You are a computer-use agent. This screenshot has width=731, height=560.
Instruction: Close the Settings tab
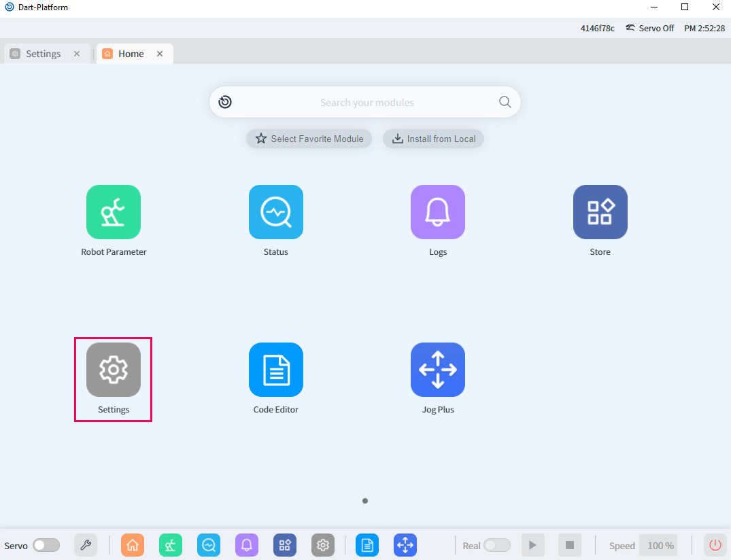77,54
